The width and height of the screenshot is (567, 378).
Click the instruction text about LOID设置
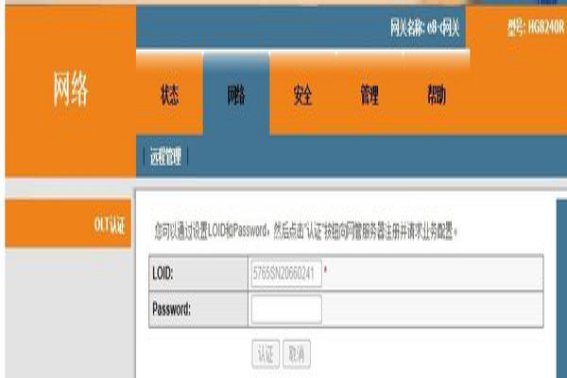(x=306, y=231)
